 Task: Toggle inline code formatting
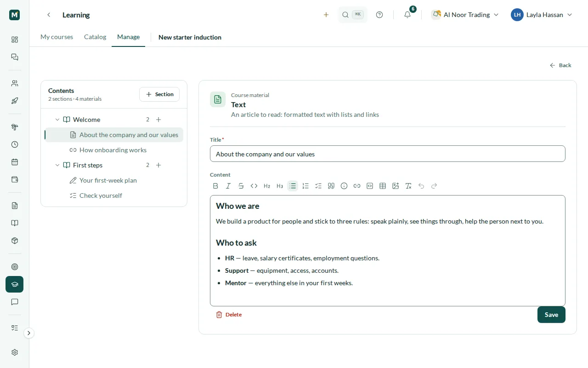tap(254, 186)
